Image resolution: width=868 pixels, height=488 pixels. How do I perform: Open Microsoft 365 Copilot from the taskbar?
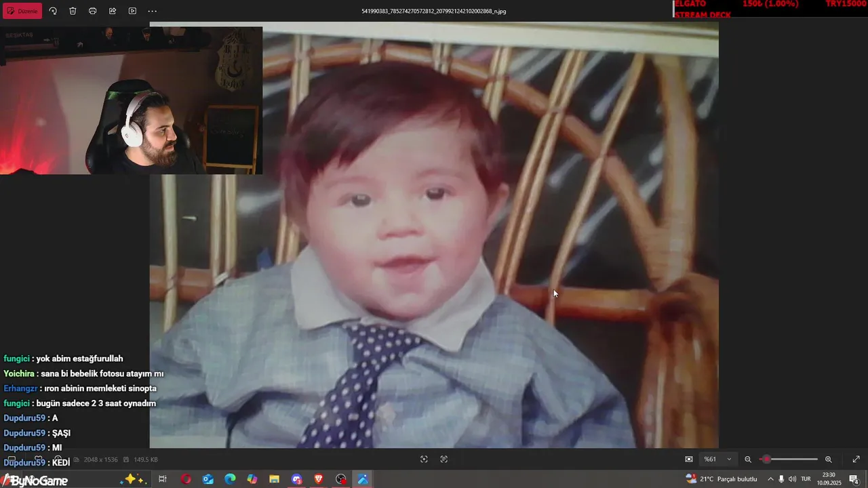pos(252,479)
